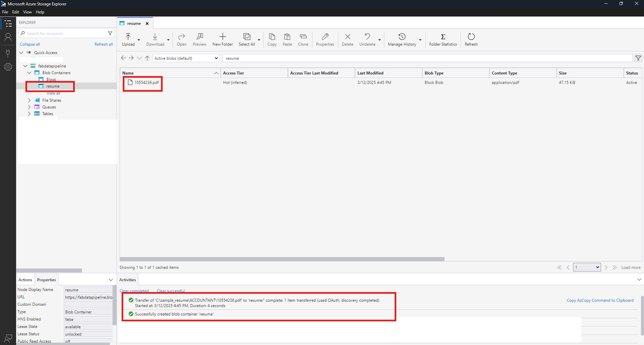The image size is (644, 345).
Task: Open Folder Statistics
Action: click(x=443, y=39)
